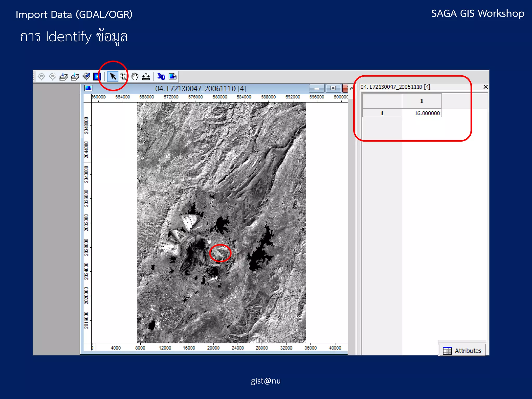Click the map window's title icon
Image resolution: width=532 pixels, height=399 pixels.
tap(88, 88)
